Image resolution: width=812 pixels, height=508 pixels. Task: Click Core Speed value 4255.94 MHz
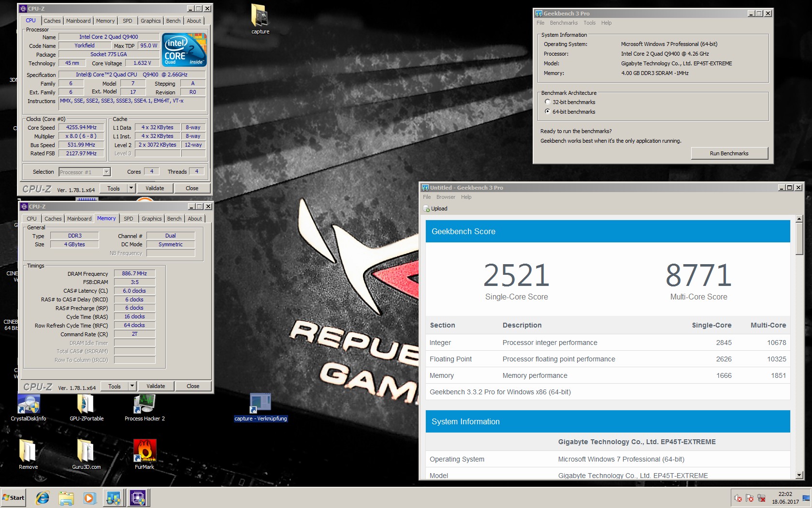coord(81,127)
